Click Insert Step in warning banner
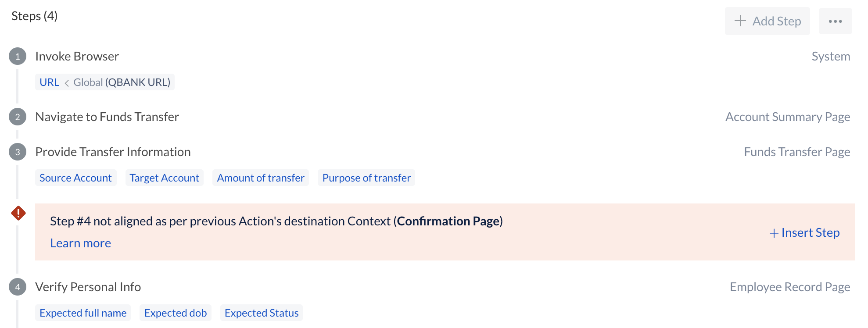868x328 pixels. click(805, 232)
